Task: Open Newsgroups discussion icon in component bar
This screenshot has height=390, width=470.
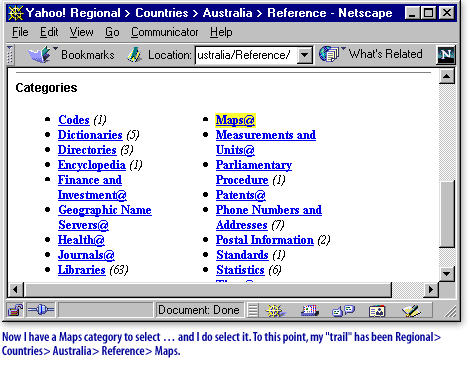Action: click(x=343, y=311)
